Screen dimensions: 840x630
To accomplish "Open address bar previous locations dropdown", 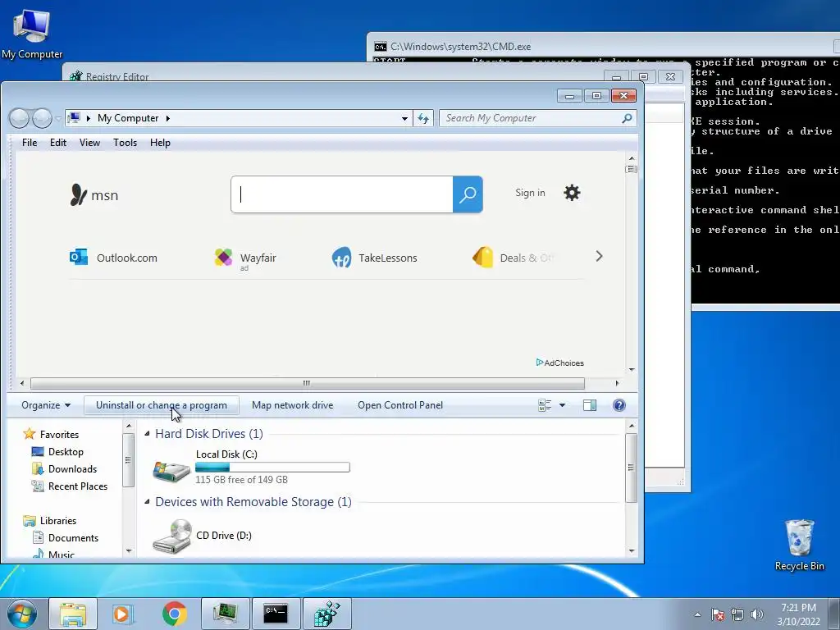I will point(404,118).
